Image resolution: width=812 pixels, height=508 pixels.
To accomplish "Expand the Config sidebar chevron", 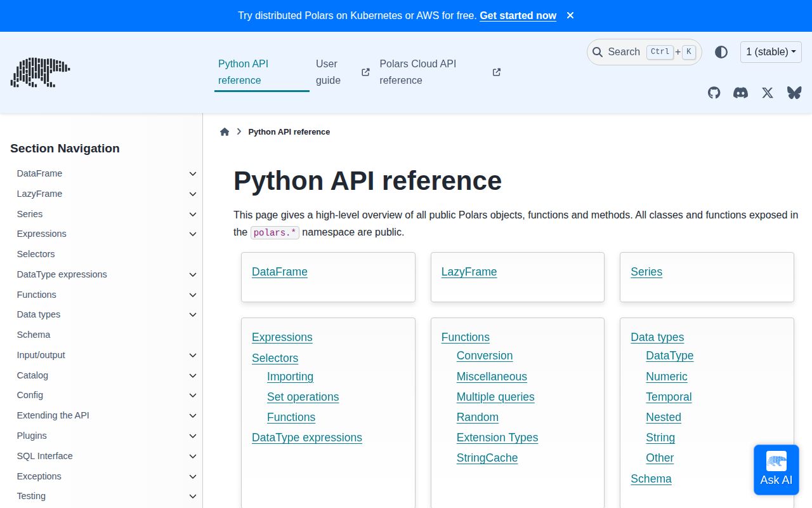I will click(193, 395).
